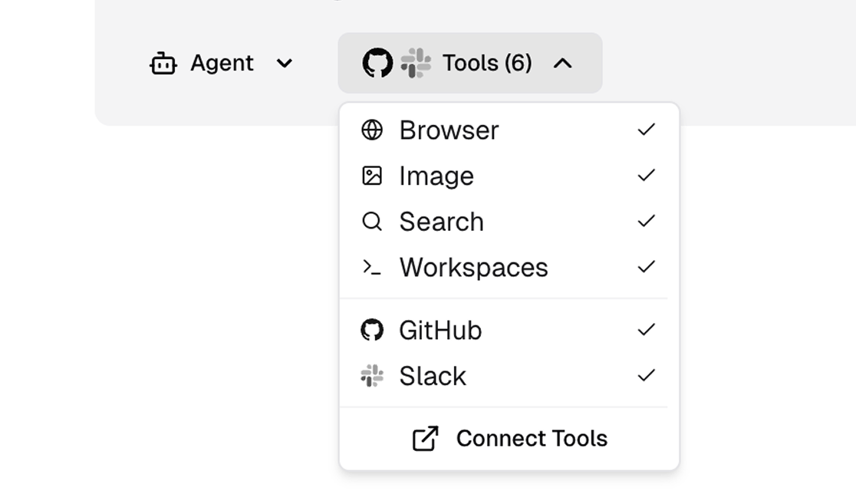The image size is (856, 504).
Task: Open the Connect Tools link
Action: coord(509,439)
